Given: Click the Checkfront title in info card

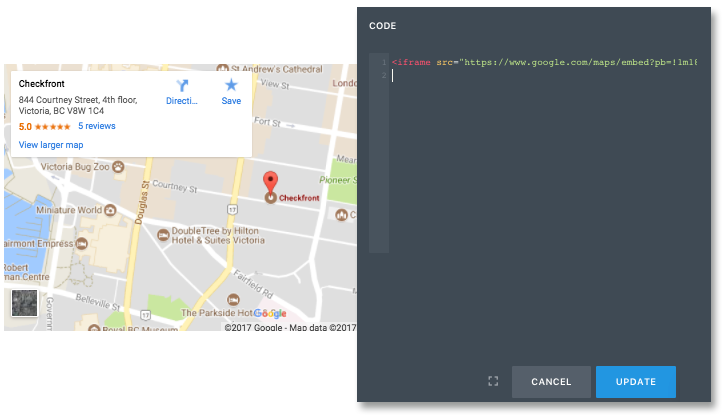Looking at the screenshot, I should pyautogui.click(x=41, y=83).
